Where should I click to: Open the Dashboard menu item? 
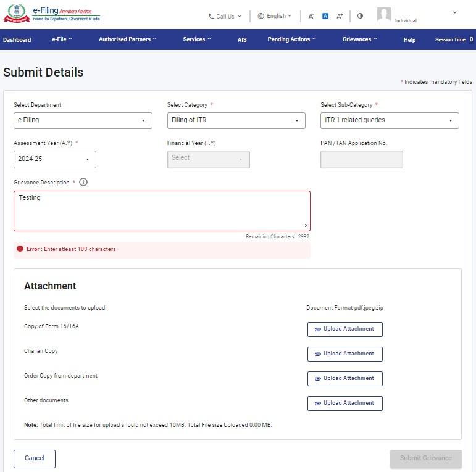17,40
